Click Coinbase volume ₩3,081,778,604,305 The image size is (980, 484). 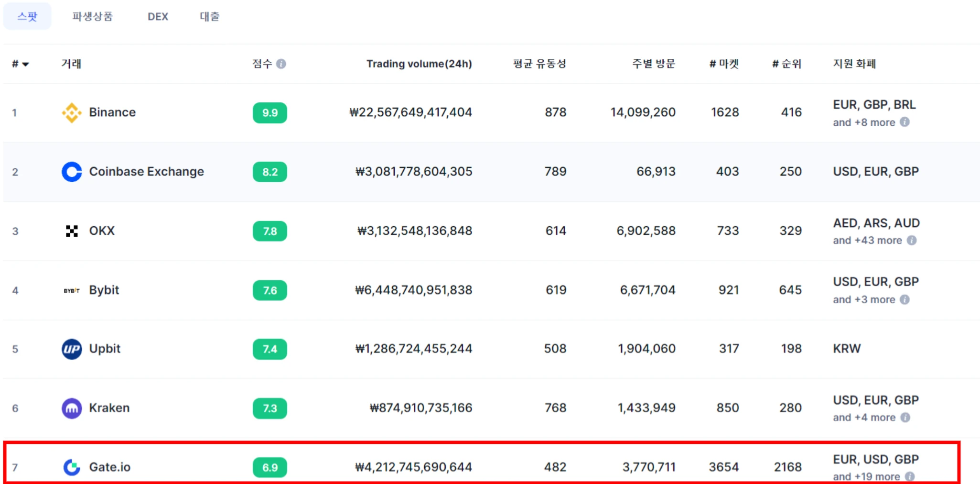(x=414, y=172)
